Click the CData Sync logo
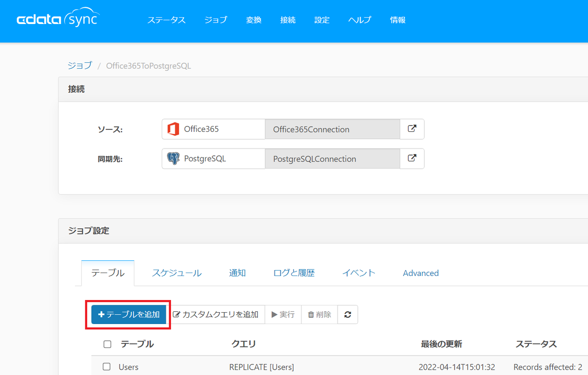Image resolution: width=588 pixels, height=375 pixels. pos(58,20)
